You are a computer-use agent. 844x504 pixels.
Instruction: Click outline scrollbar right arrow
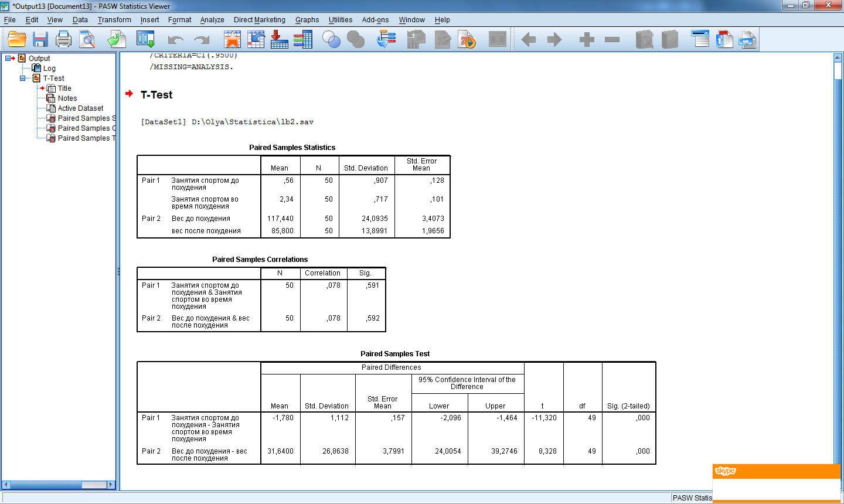pos(111,485)
